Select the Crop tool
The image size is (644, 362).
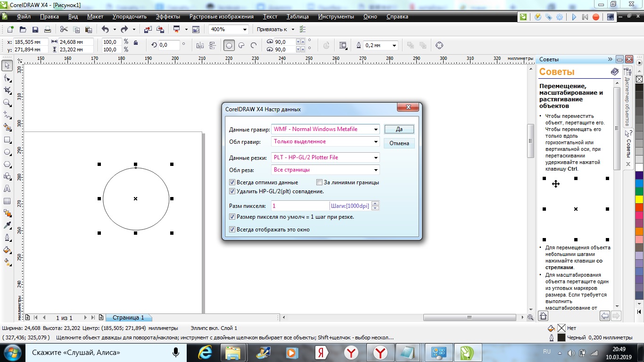[7, 90]
